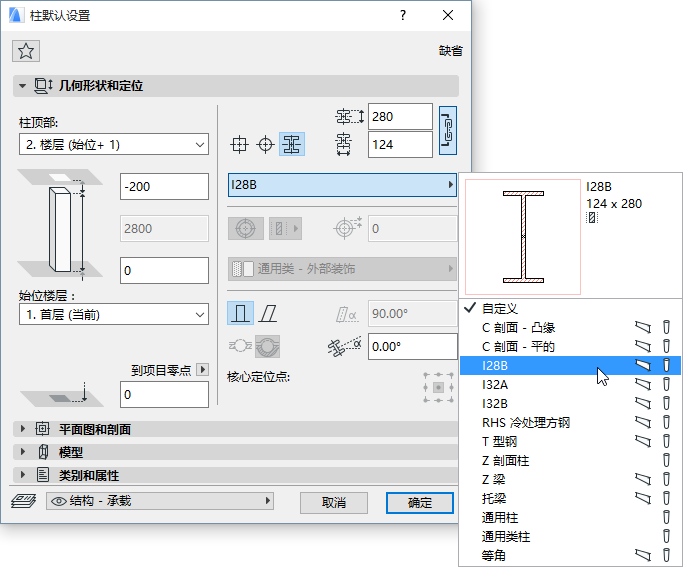The image size is (683, 567).
Task: Click the 确定 button
Action: pyautogui.click(x=419, y=503)
